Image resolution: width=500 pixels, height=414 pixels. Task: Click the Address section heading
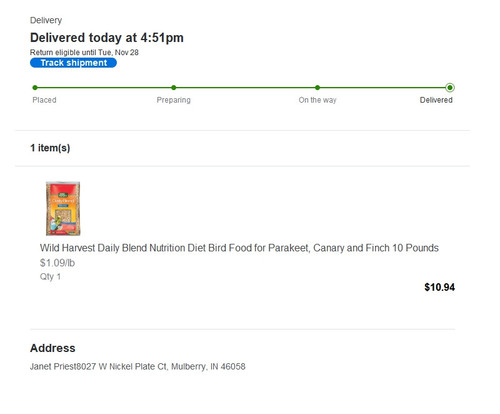tap(53, 348)
